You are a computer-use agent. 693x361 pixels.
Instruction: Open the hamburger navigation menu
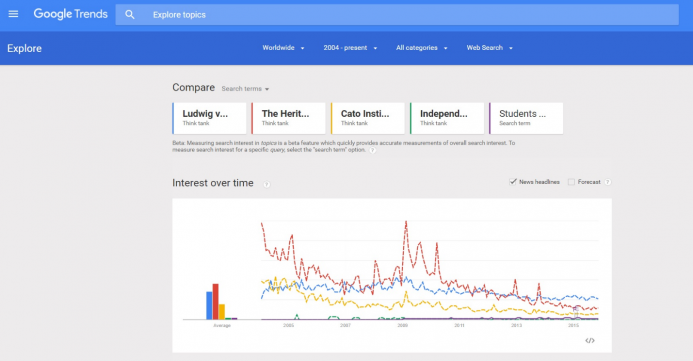tap(13, 14)
